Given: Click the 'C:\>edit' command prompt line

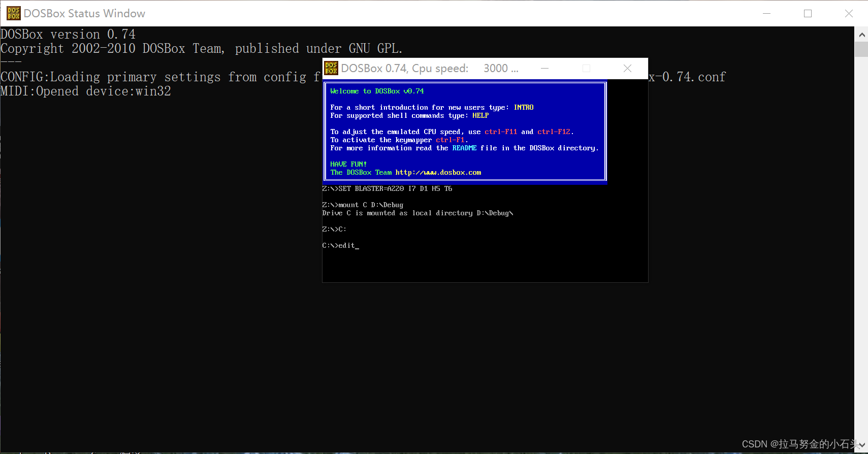Looking at the screenshot, I should tap(340, 246).
